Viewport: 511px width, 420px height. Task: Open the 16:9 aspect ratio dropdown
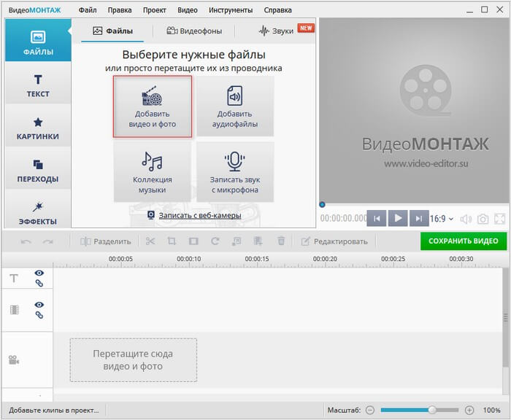tap(441, 219)
